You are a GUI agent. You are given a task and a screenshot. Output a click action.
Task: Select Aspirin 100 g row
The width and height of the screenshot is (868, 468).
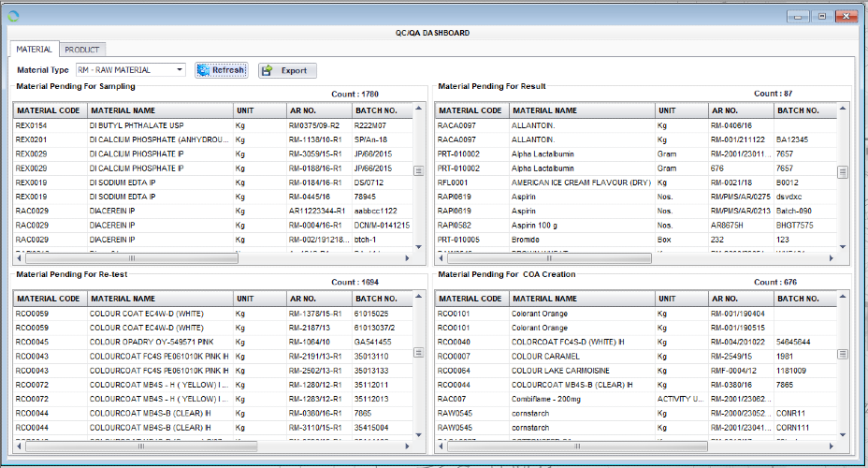(636, 226)
